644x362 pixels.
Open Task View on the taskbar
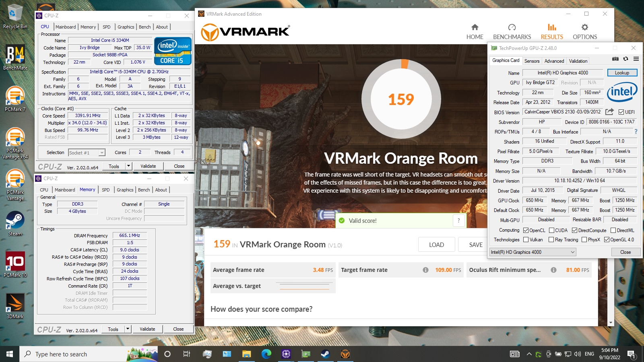187,354
